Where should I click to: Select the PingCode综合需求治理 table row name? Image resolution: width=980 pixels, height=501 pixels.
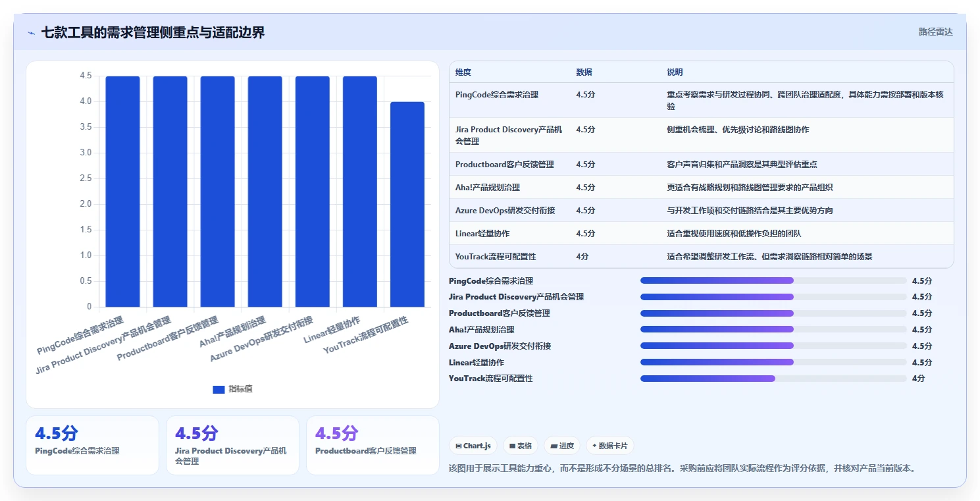point(497,95)
